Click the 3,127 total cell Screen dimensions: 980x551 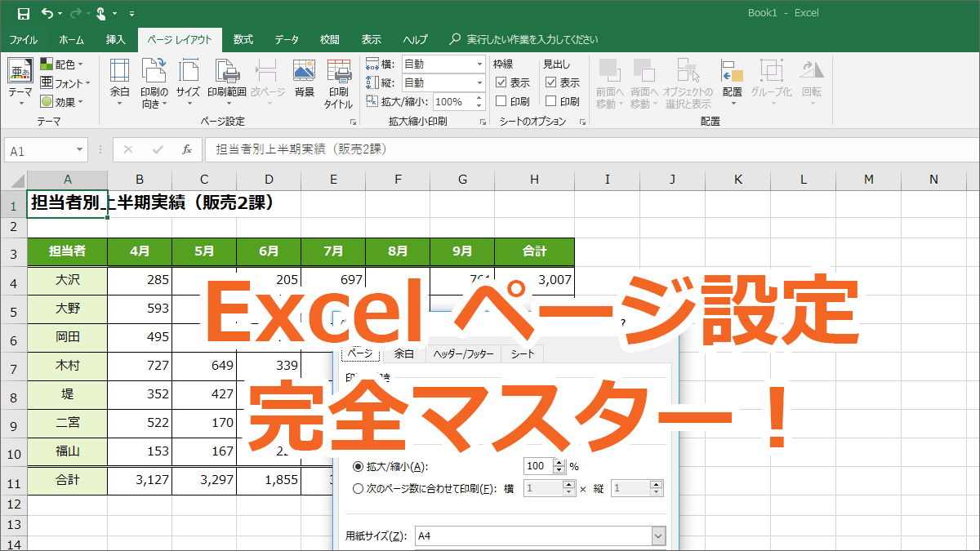140,481
